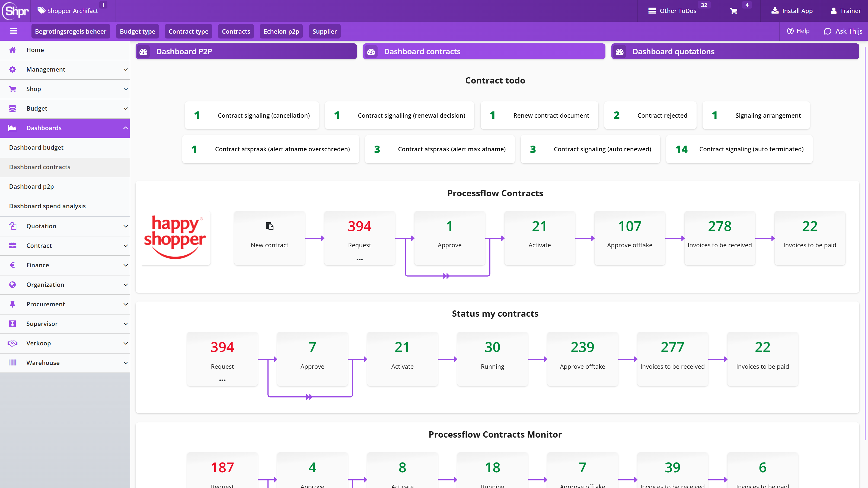Click the Supplier shortcut button
868x488 pixels.
pos(324,31)
